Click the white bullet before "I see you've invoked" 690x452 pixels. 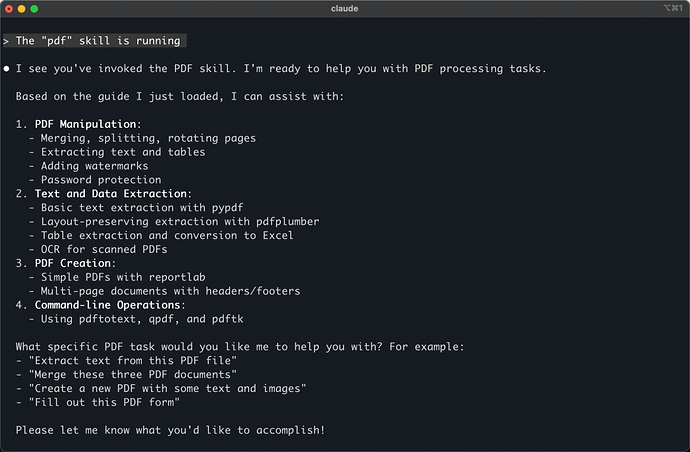pos(6,69)
